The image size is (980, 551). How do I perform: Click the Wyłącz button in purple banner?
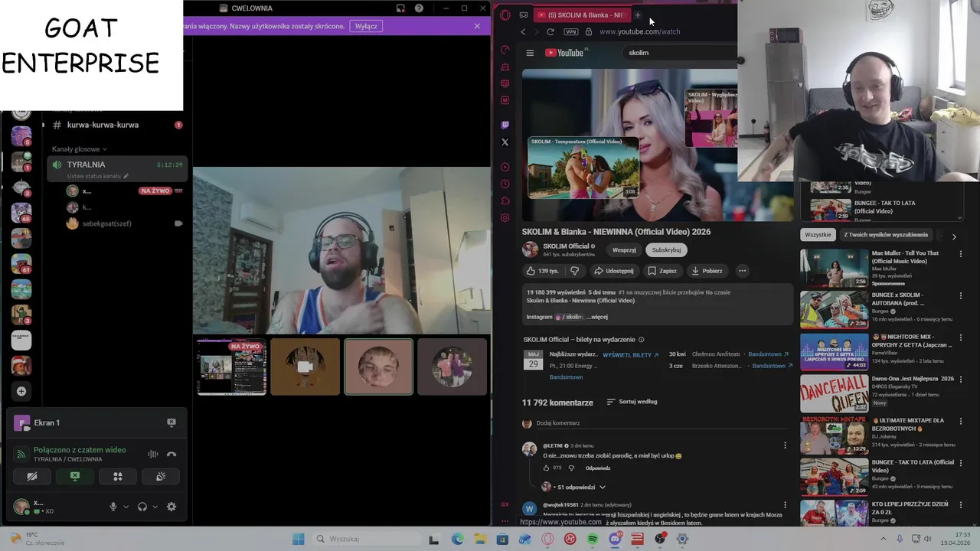[x=366, y=26]
